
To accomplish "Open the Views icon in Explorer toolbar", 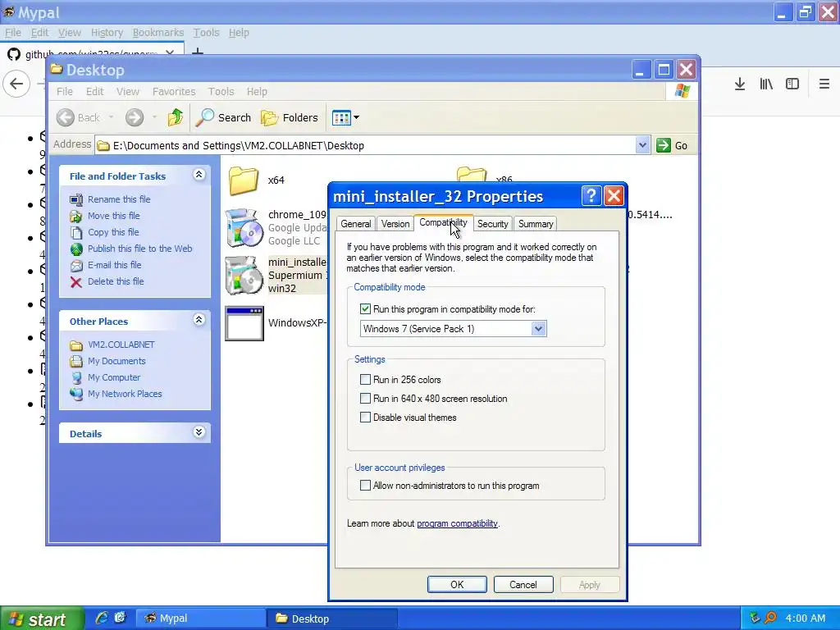I will [341, 117].
